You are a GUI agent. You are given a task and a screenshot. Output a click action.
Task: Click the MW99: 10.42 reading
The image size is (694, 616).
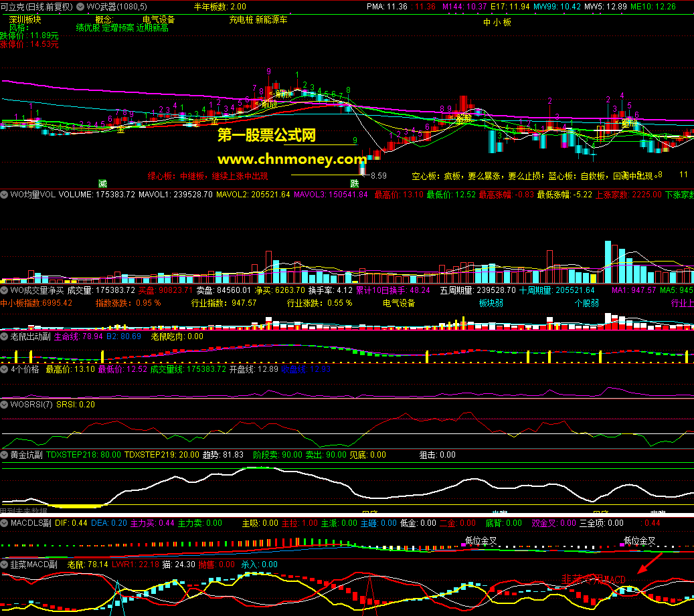point(557,7)
